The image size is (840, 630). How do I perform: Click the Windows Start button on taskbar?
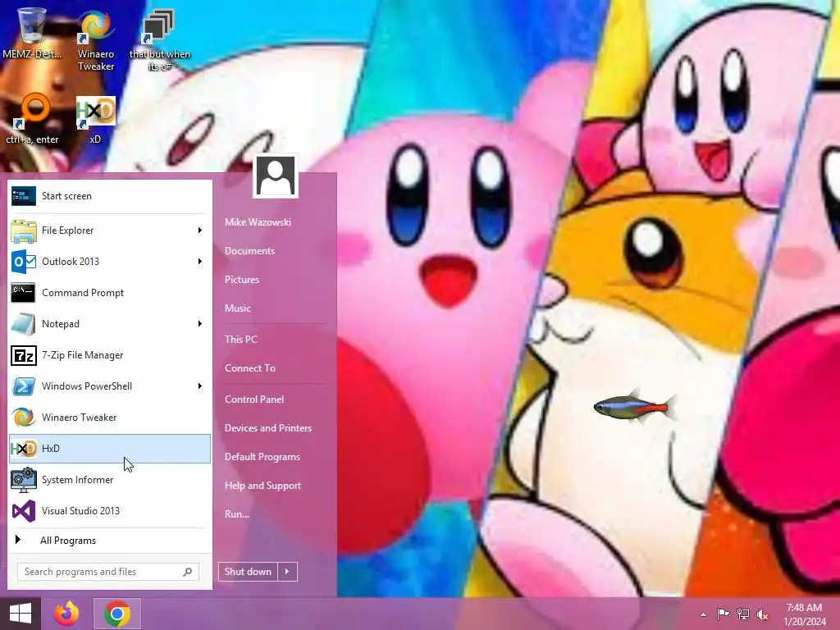pyautogui.click(x=21, y=614)
